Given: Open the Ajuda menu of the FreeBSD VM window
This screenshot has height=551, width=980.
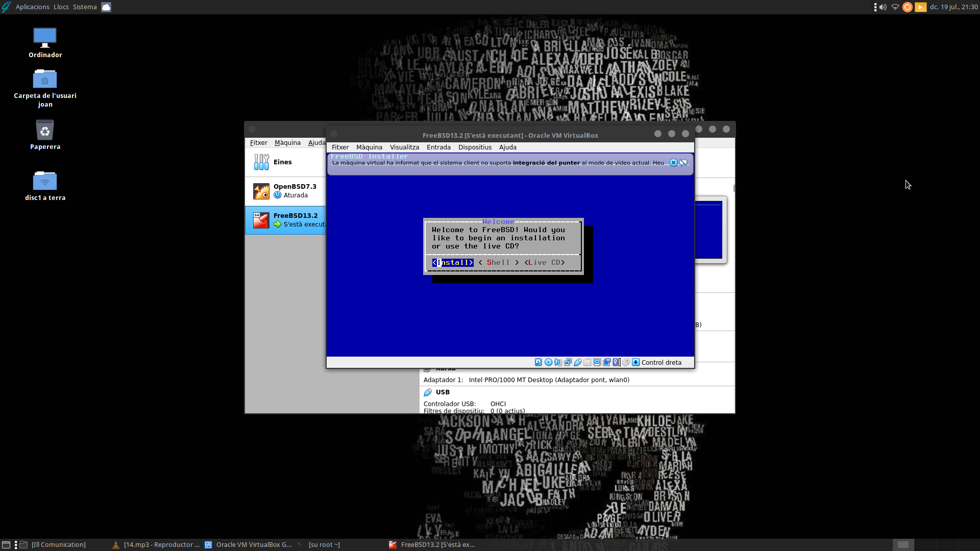Looking at the screenshot, I should (x=507, y=147).
